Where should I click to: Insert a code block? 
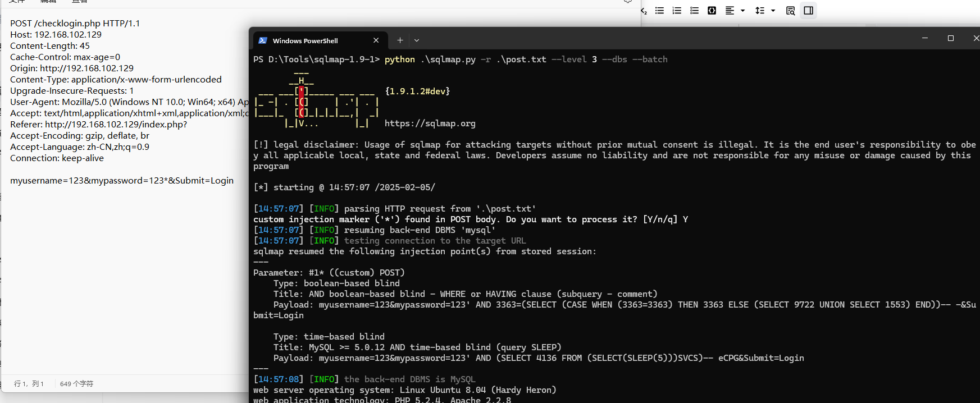[x=712, y=11]
